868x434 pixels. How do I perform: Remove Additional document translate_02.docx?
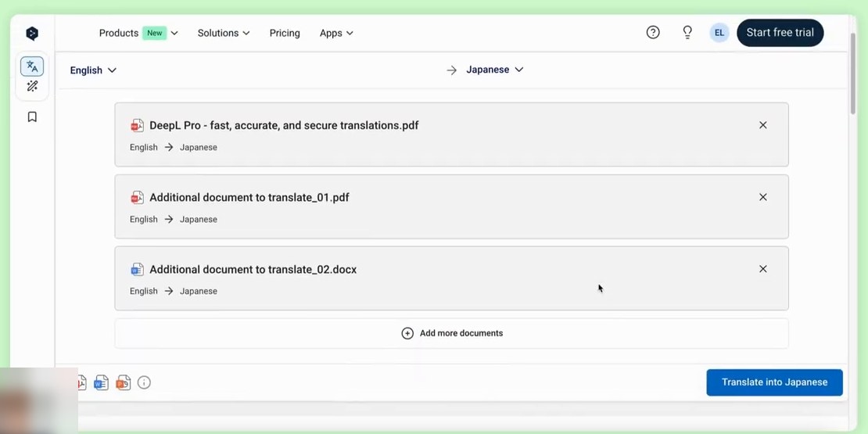click(762, 269)
